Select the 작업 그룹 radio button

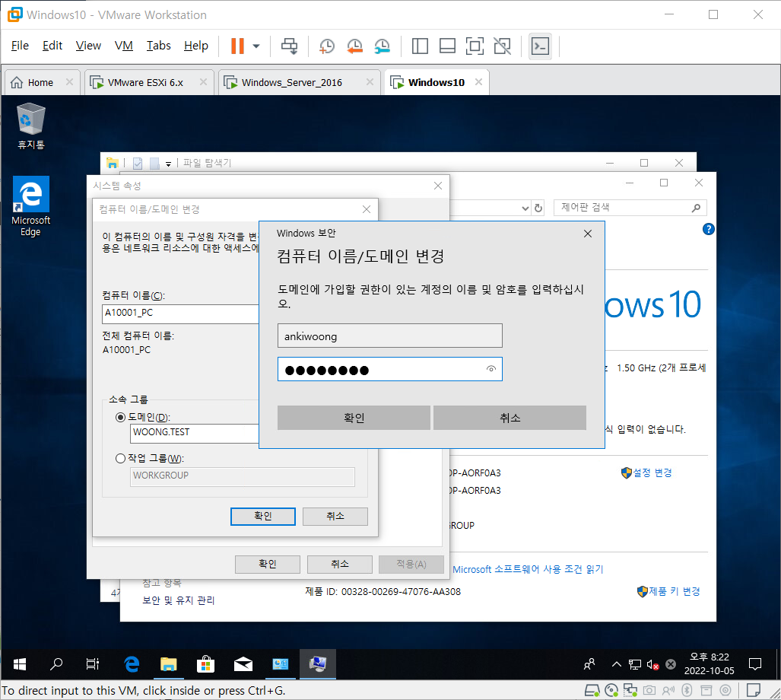120,458
